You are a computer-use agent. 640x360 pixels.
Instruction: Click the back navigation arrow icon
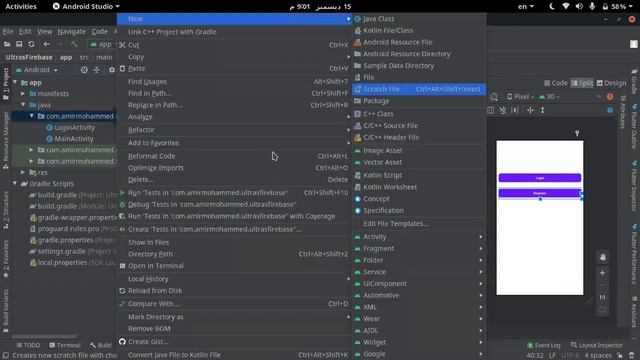pos(47,44)
